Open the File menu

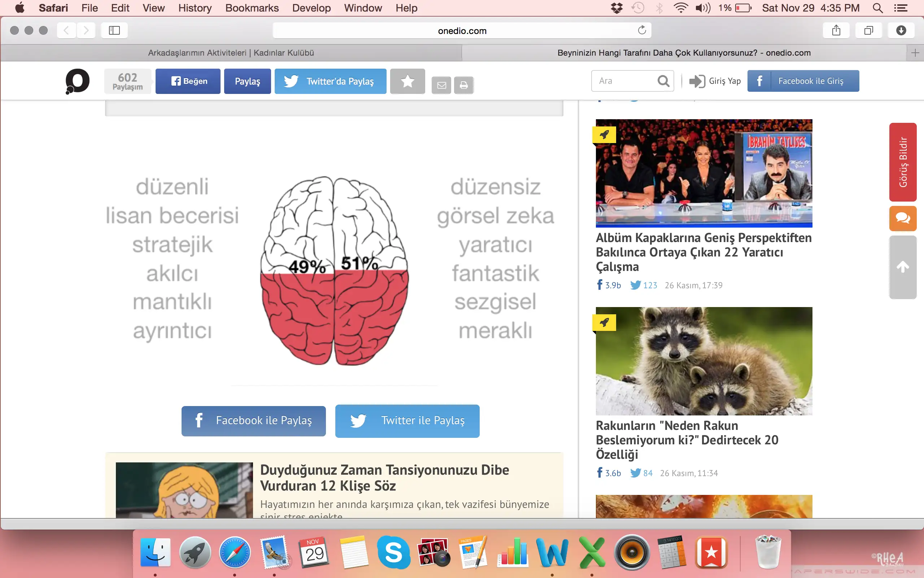[x=90, y=8]
